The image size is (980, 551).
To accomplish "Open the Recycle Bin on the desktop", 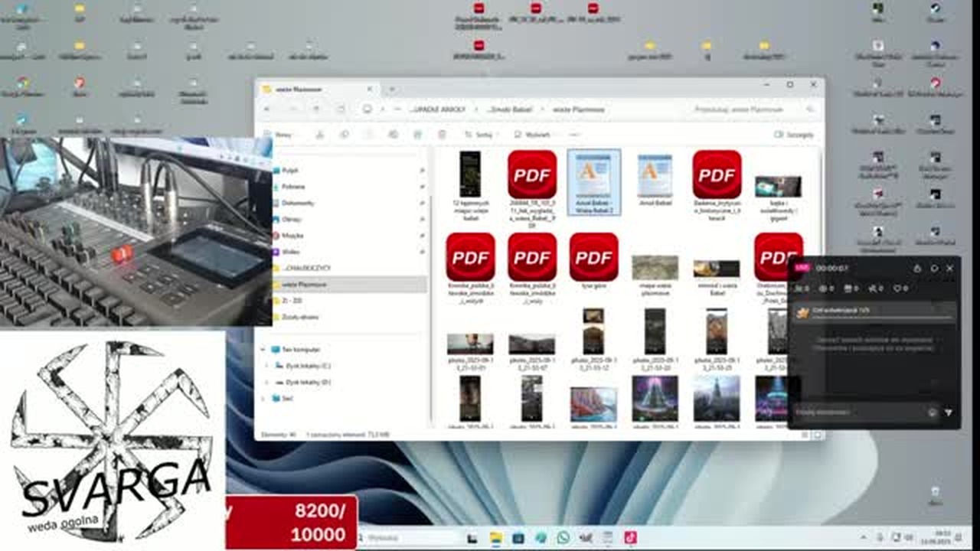I will tap(935, 494).
